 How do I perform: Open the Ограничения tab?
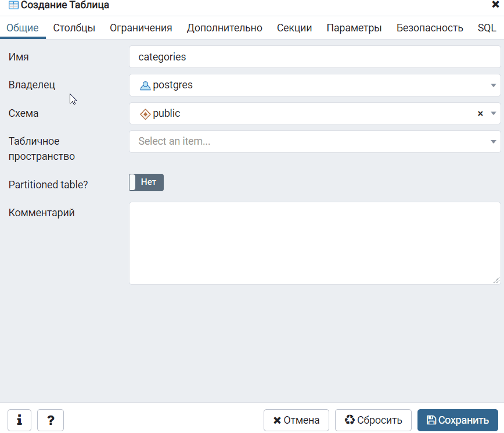141,28
